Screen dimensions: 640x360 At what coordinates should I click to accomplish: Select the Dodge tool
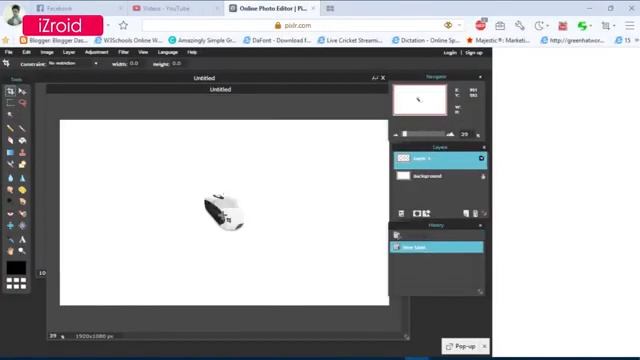tap(10, 201)
